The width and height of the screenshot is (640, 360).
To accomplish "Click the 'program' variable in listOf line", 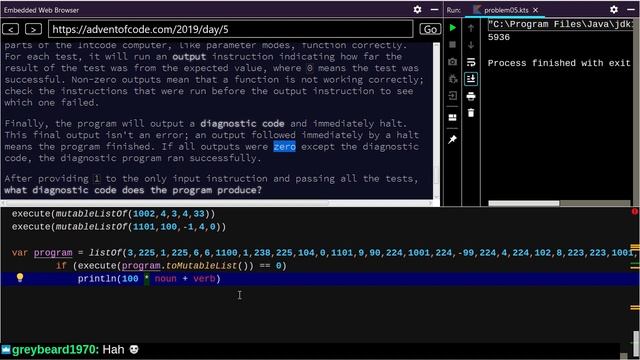I will pyautogui.click(x=53, y=253).
